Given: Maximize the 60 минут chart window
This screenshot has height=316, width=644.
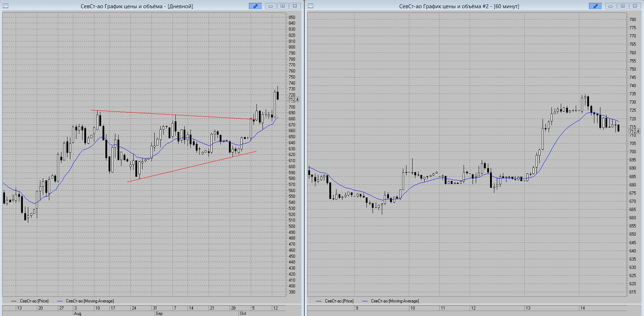Looking at the screenshot, I should coord(623,6).
